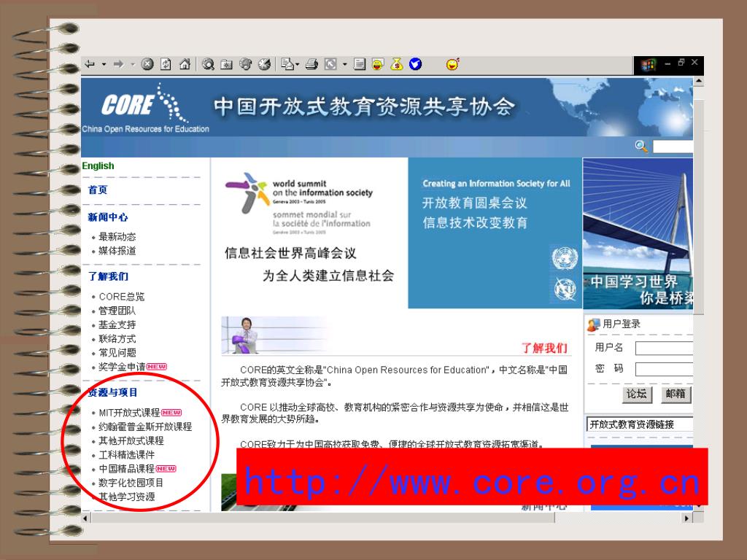Open the CORE总览 link

tap(122, 297)
